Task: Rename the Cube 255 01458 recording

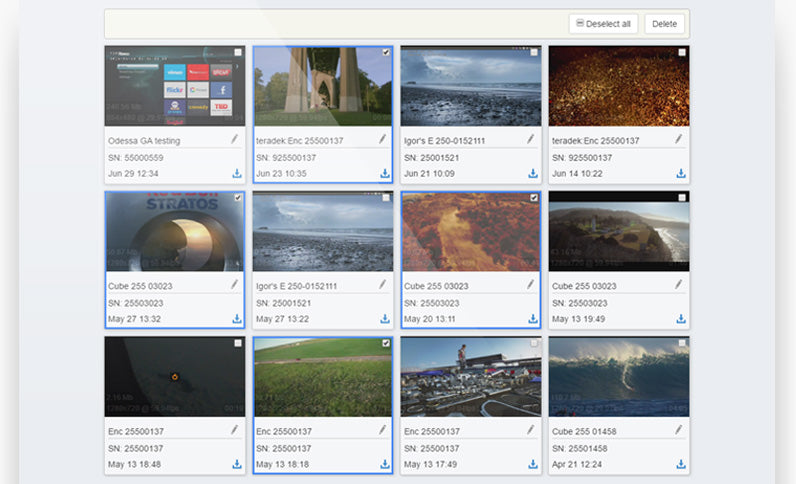Action: 678,430
